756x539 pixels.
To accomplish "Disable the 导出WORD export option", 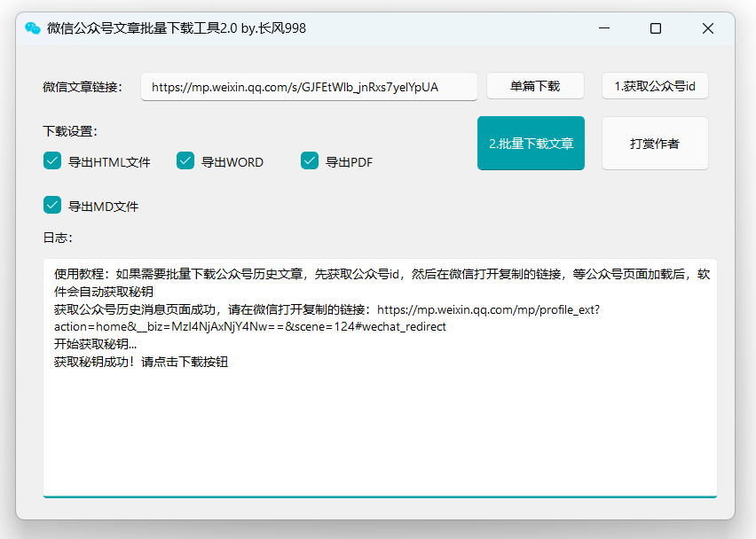I will coord(185,161).
